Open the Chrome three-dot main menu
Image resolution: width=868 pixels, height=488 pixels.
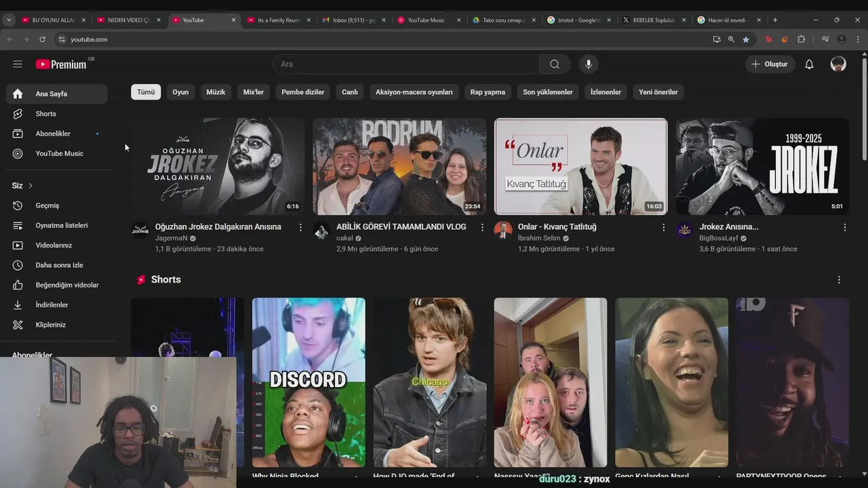(x=858, y=39)
